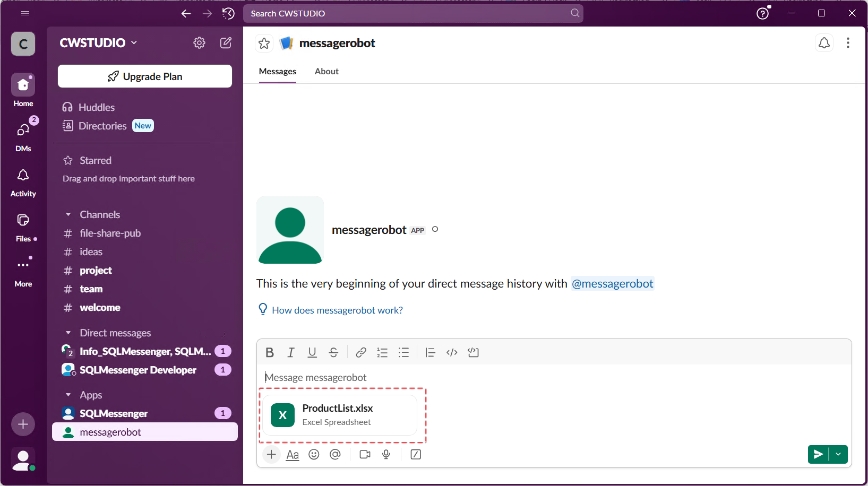Toggle italic text formatting

pyautogui.click(x=290, y=352)
